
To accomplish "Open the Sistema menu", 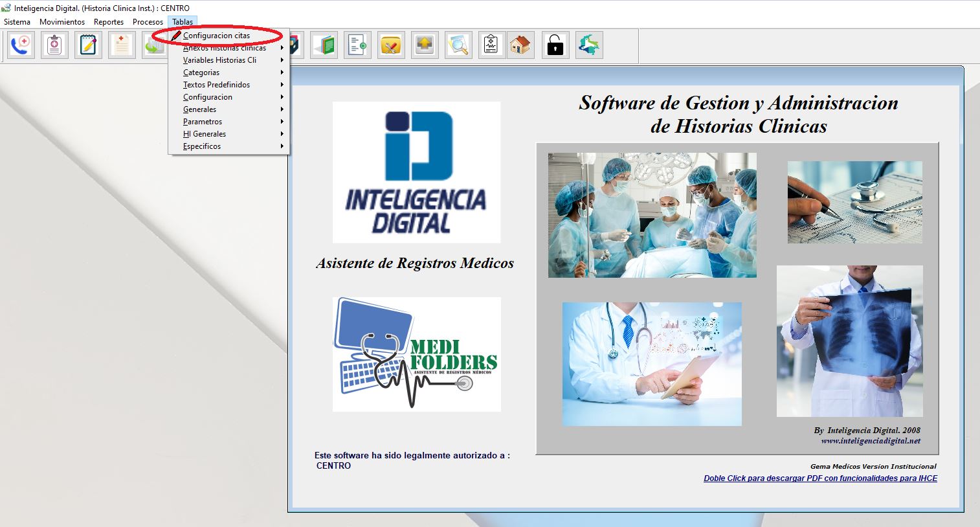I will click(17, 22).
